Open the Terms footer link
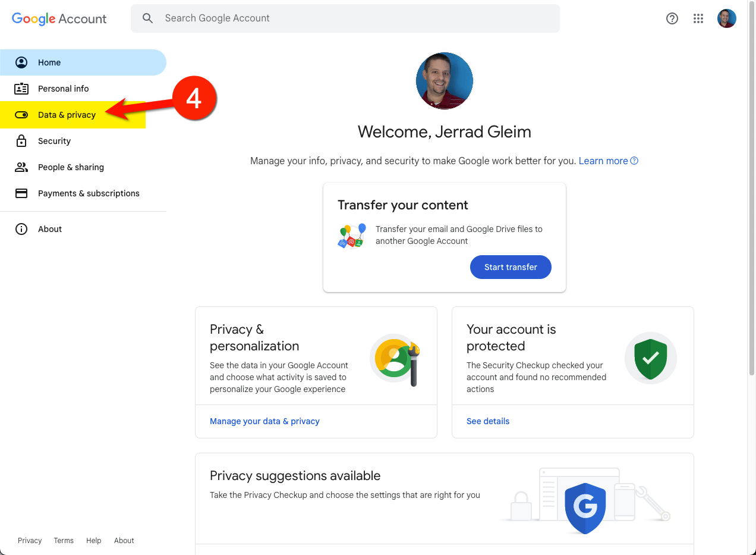756x555 pixels. [x=64, y=541]
